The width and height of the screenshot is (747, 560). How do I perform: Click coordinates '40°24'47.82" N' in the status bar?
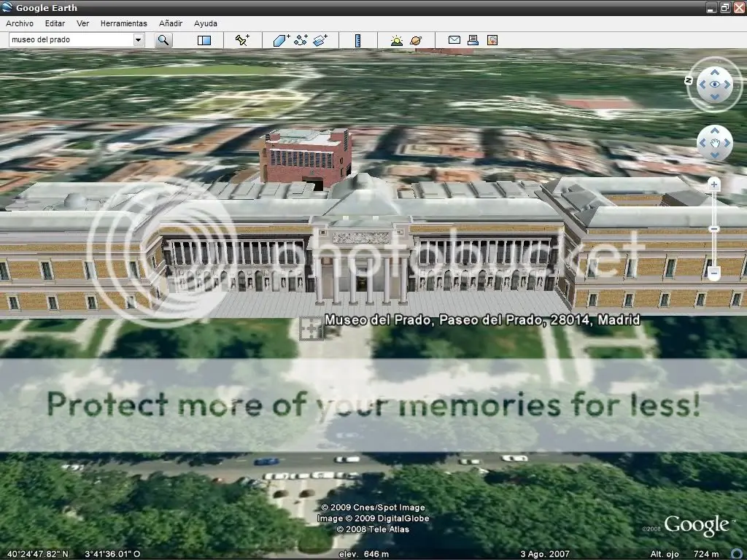38,554
